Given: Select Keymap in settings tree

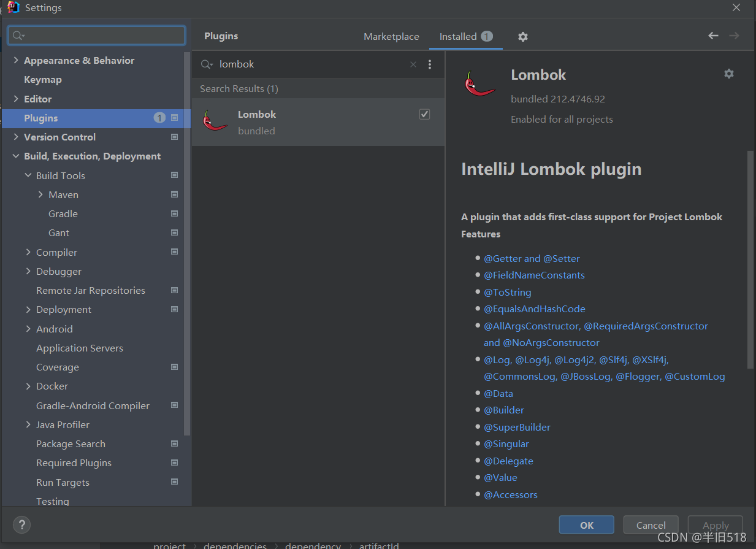Looking at the screenshot, I should (43, 80).
